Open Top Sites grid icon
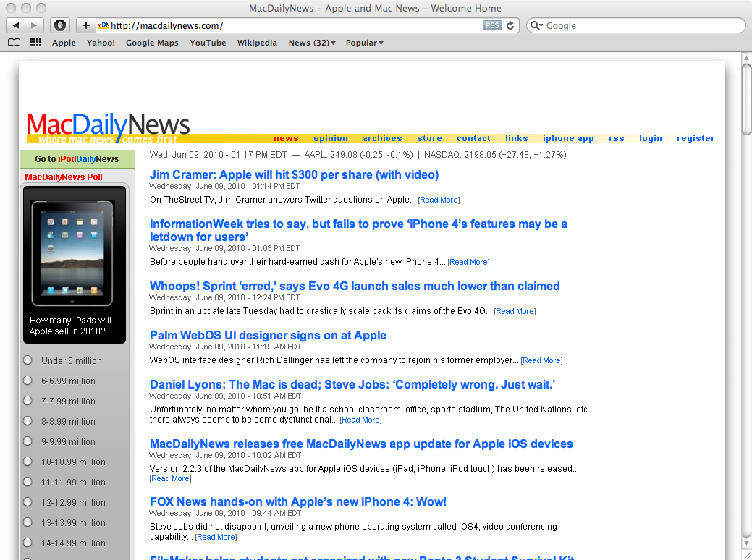752x560 pixels. pos(35,43)
